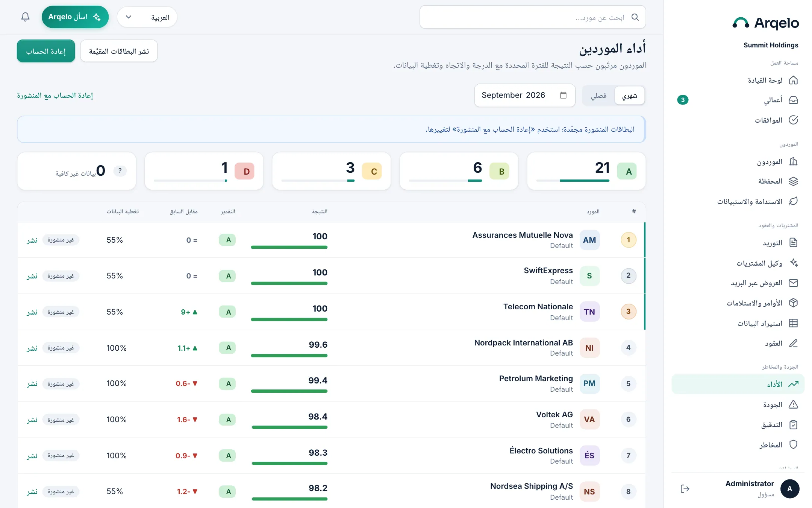Click the supplier search input field
The image size is (812, 508).
click(x=533, y=17)
